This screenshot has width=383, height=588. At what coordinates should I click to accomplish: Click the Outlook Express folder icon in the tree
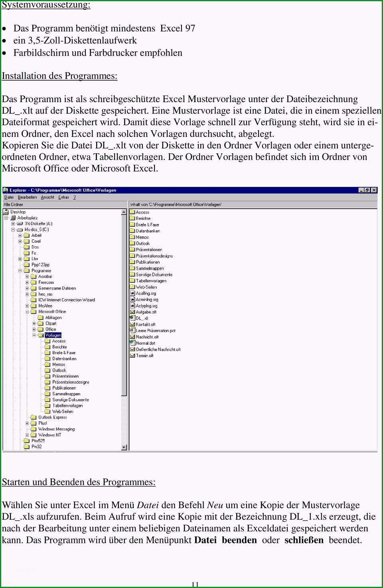(34, 418)
